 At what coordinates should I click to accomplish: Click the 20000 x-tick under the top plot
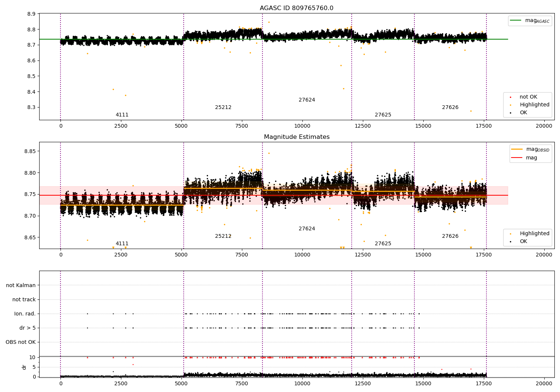544,126
